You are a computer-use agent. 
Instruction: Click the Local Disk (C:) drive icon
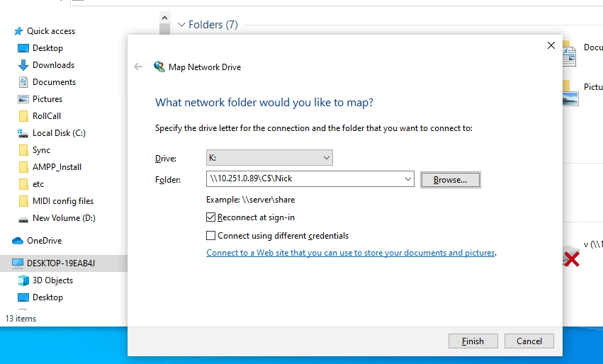click(x=23, y=133)
